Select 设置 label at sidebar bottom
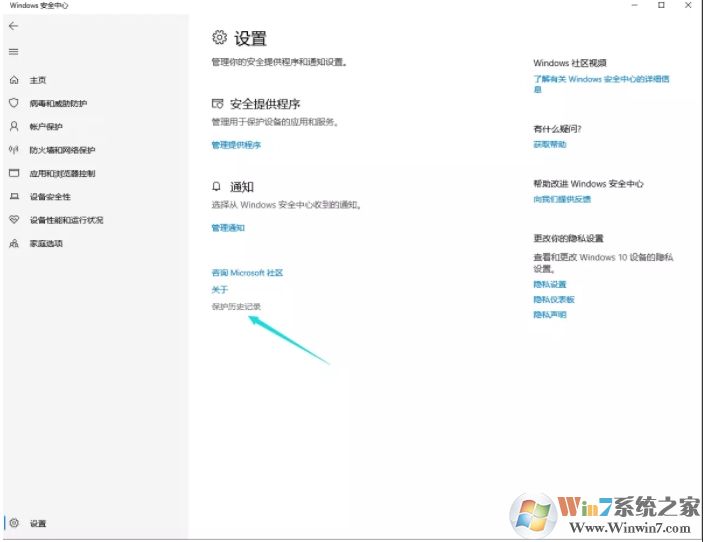Image resolution: width=707 pixels, height=542 pixels. point(38,524)
